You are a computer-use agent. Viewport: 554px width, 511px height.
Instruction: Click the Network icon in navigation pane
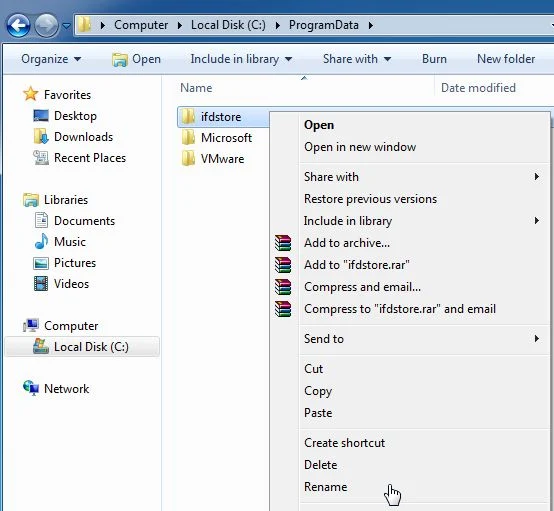[x=31, y=388]
